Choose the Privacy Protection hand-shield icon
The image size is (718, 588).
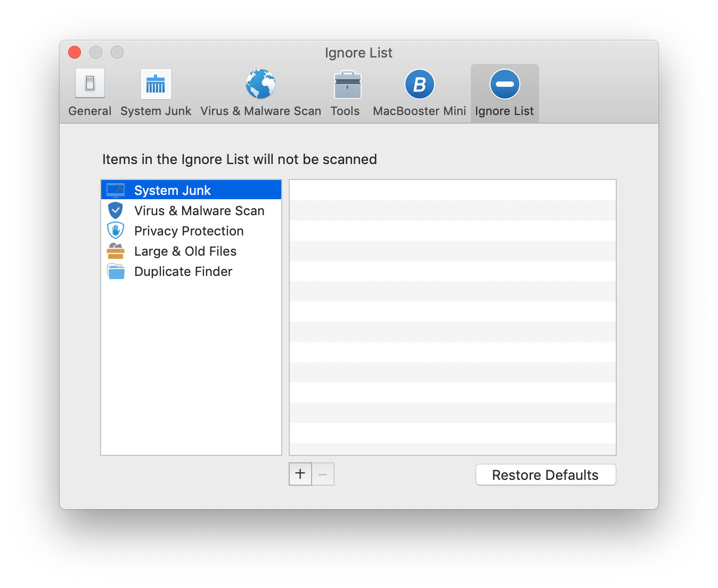[x=116, y=231]
